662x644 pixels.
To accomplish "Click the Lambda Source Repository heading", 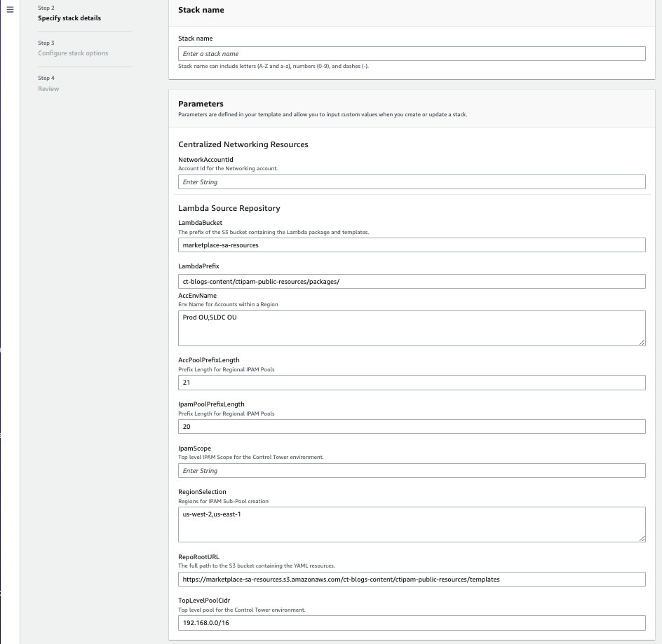I will [x=230, y=208].
